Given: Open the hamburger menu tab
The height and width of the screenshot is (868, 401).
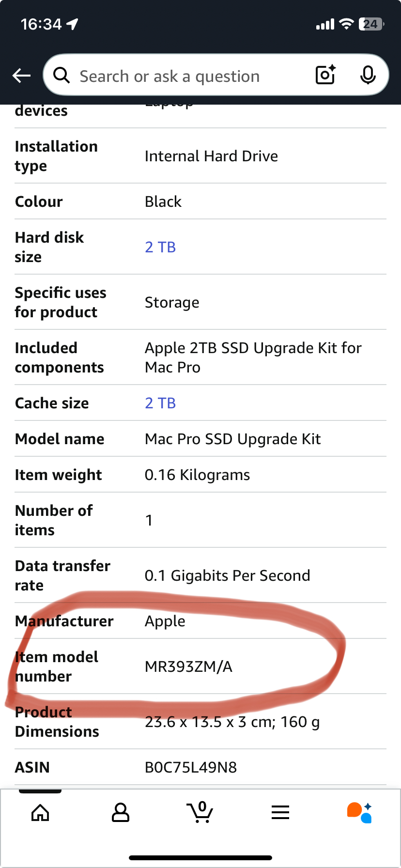Looking at the screenshot, I should coord(280,812).
